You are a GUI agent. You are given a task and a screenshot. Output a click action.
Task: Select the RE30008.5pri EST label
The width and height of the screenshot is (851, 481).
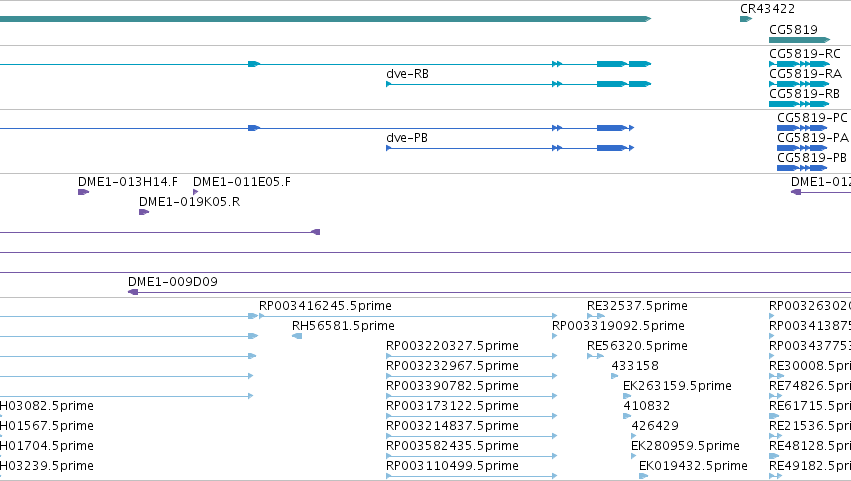point(810,366)
